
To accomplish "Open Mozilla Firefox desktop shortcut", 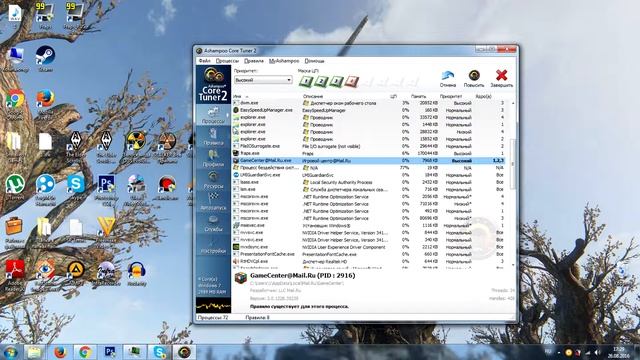I will click(x=45, y=104).
